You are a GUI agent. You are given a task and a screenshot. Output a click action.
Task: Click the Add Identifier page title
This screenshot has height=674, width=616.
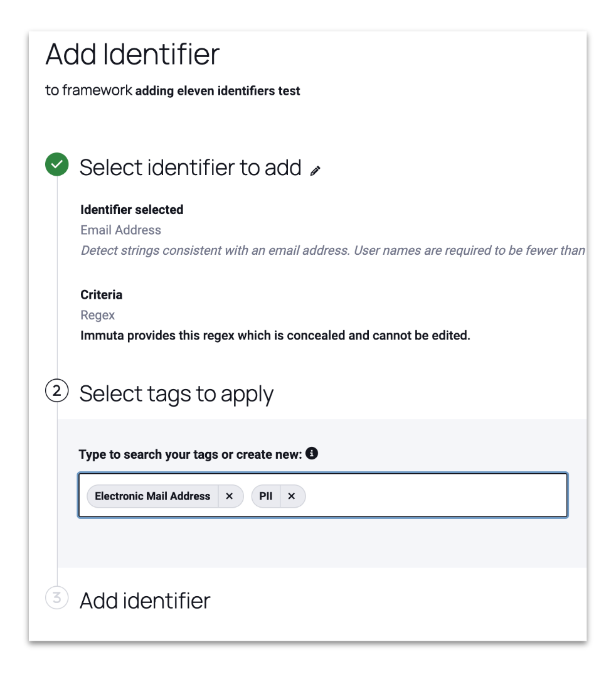132,54
